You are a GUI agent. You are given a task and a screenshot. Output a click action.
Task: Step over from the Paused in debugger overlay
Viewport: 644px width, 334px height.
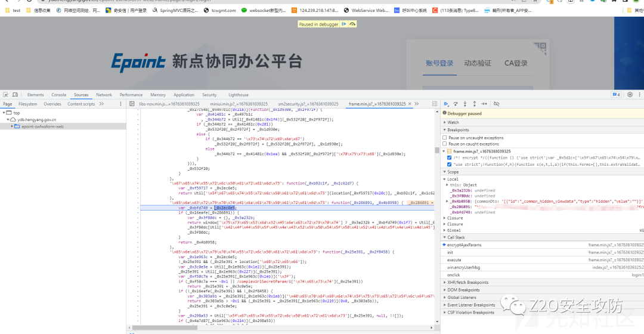(352, 24)
